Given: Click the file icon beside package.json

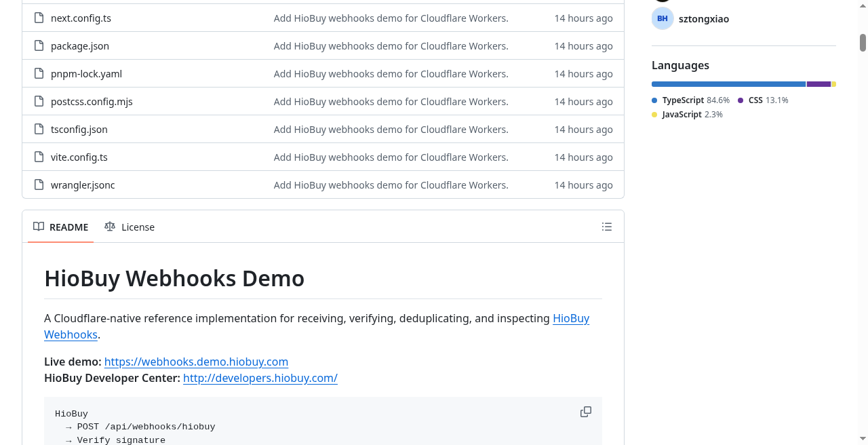Looking at the screenshot, I should click(39, 46).
